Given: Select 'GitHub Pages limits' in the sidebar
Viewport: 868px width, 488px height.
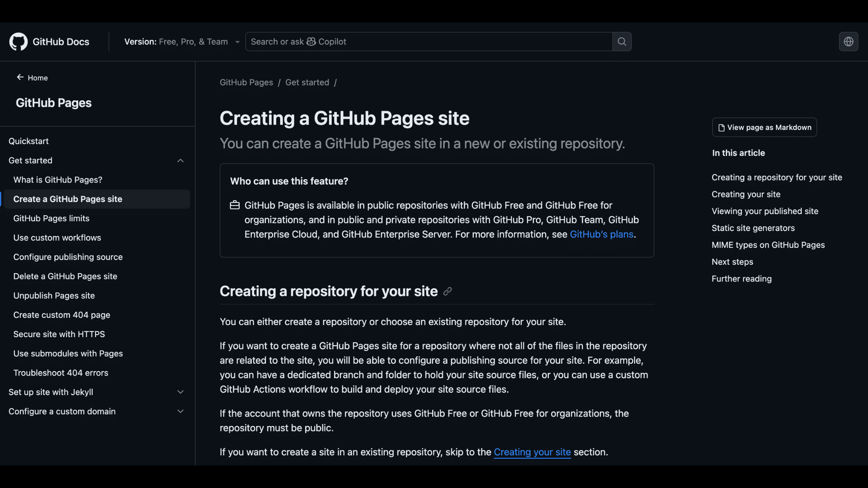Looking at the screenshot, I should [51, 218].
